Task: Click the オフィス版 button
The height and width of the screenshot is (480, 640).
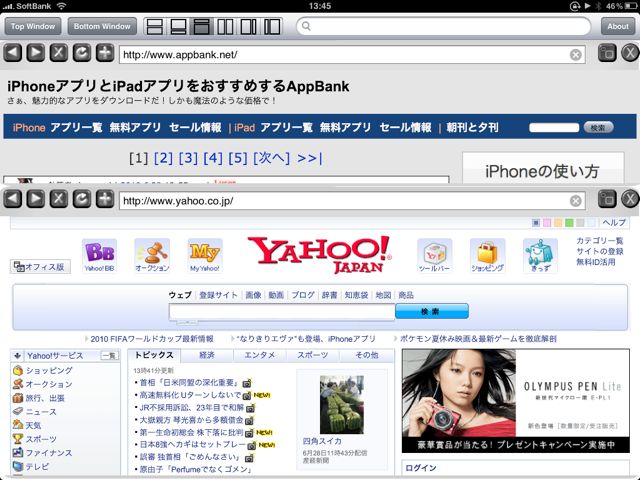Action: tap(40, 267)
